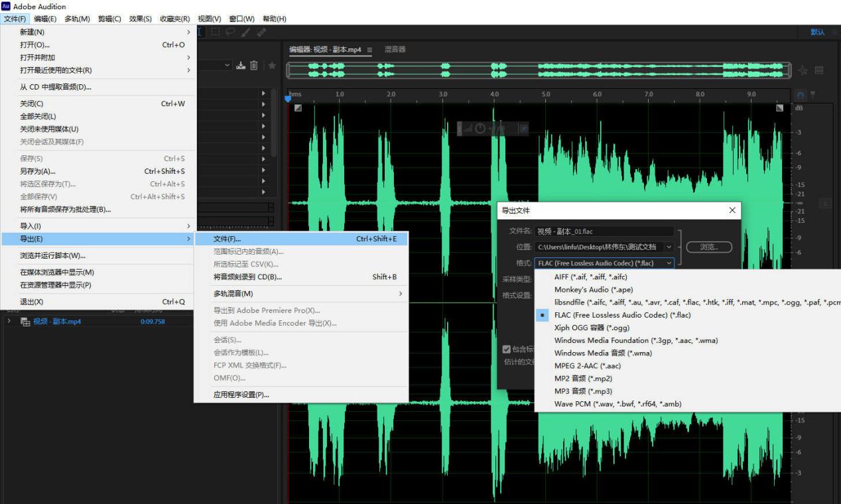Image resolution: width=841 pixels, height=504 pixels.
Task: Select the FLAC format option
Action: tap(622, 315)
